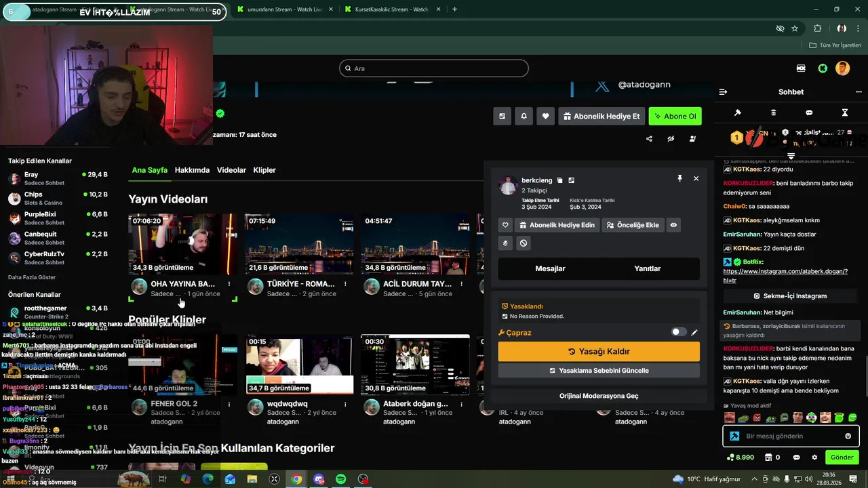Open Klipler tab
The width and height of the screenshot is (868, 488).
264,170
